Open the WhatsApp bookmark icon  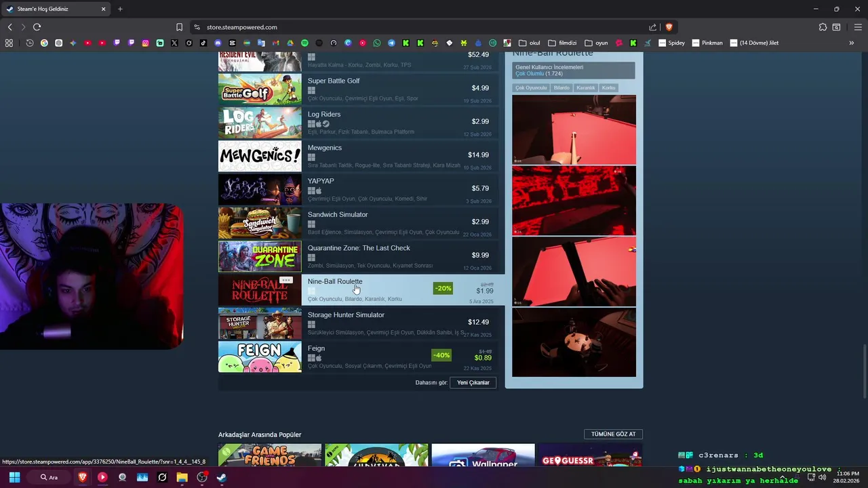click(x=377, y=43)
